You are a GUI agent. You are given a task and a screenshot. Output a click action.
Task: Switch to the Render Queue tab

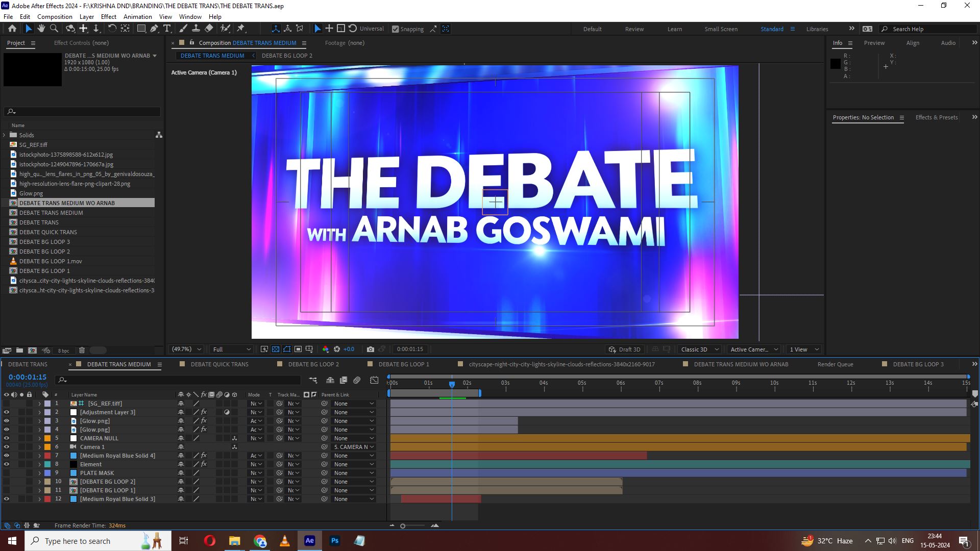(835, 364)
